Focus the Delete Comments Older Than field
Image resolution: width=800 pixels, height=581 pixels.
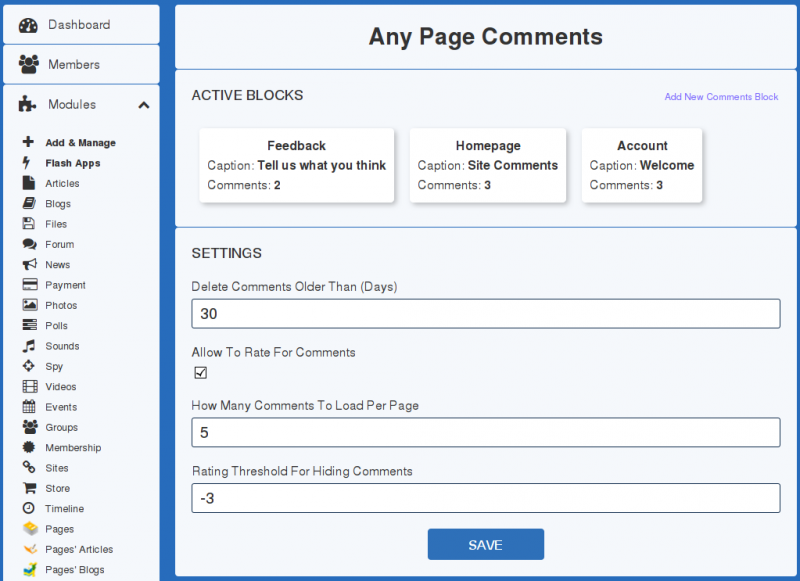[486, 314]
